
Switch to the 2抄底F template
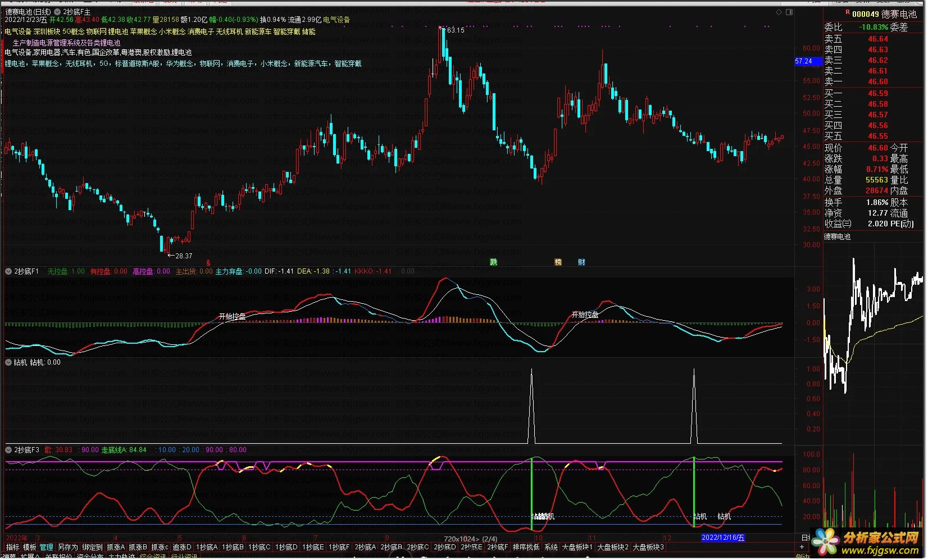pos(498,548)
